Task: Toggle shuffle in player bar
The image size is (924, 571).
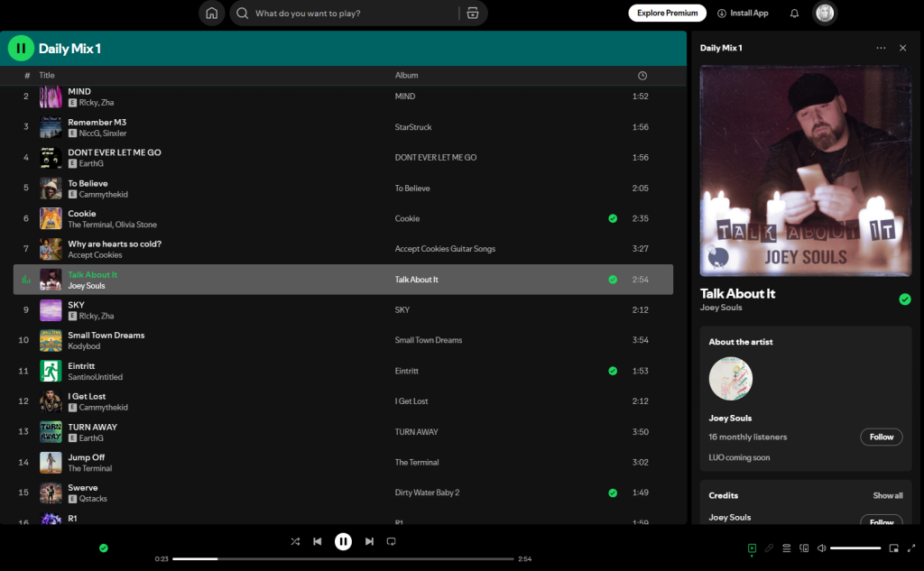Action: click(x=295, y=541)
